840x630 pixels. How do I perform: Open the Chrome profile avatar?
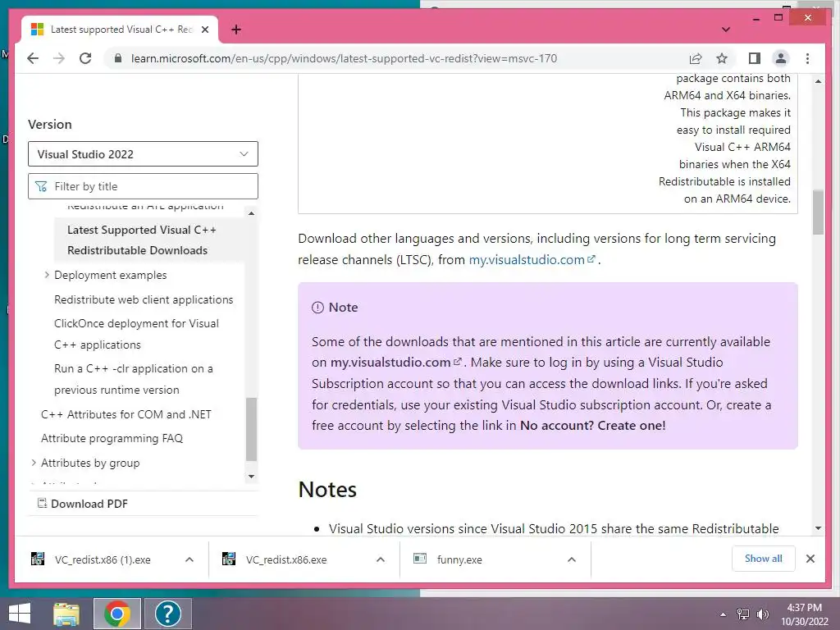(781, 58)
